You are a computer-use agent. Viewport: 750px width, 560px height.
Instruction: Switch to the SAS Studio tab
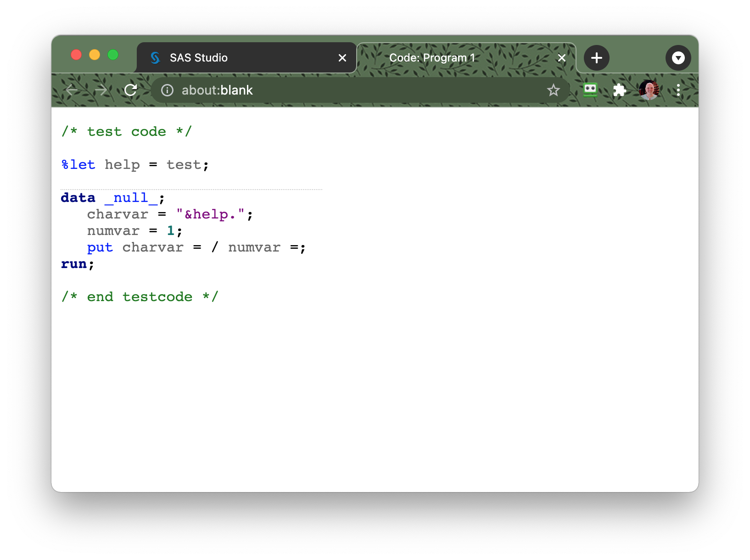pyautogui.click(x=246, y=58)
